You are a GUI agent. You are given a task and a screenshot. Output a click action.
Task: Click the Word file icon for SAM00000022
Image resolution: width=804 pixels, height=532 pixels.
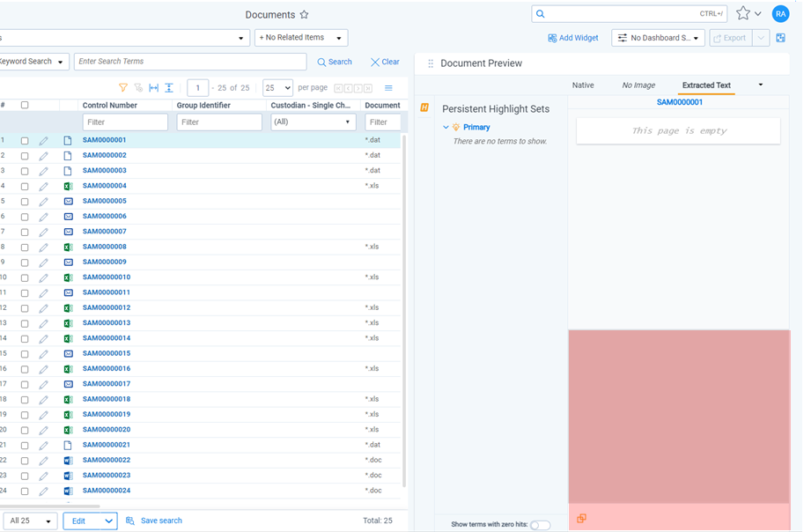68,461
